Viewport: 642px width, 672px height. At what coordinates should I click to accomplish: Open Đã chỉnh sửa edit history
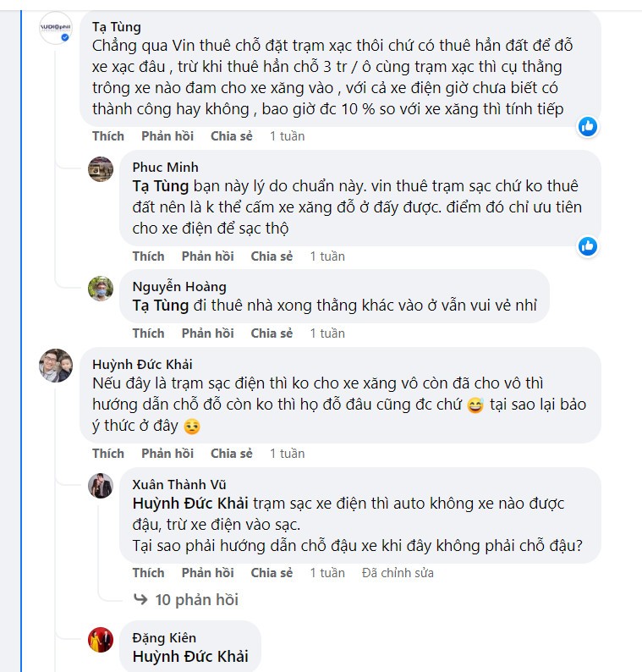point(398,573)
